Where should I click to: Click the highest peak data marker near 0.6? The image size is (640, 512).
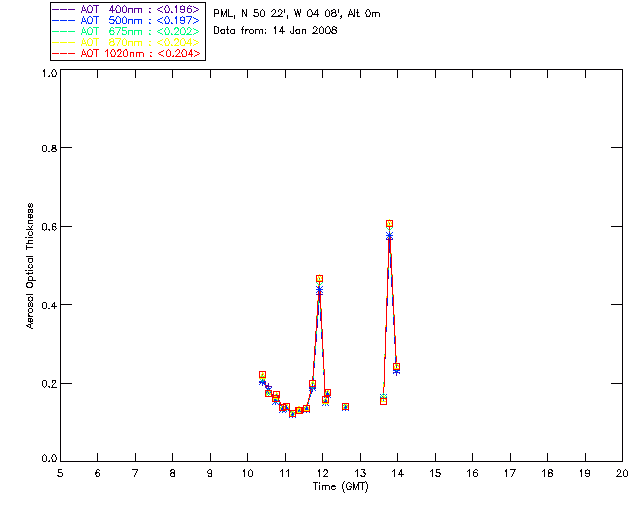(389, 224)
